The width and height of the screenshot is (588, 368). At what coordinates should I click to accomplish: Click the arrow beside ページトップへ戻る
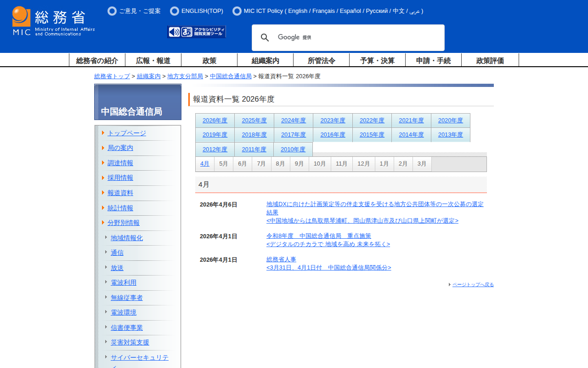click(450, 285)
